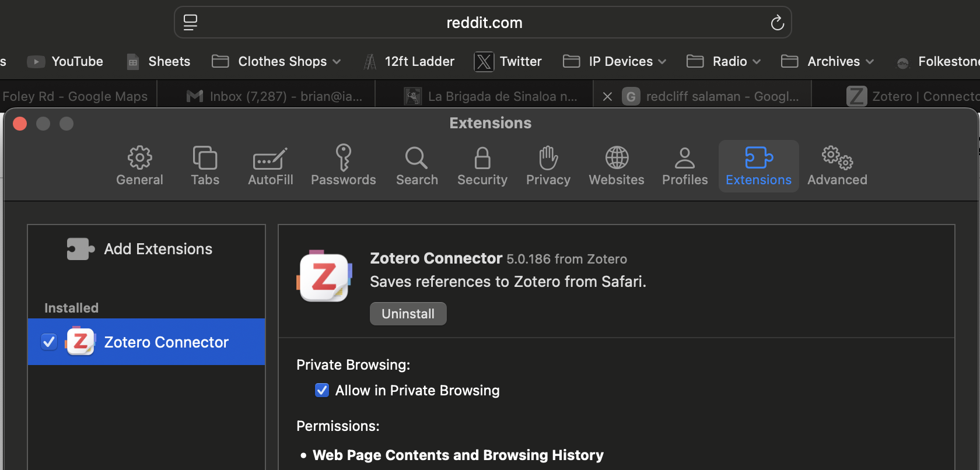Click the Zotero Connector large app icon
Screen dimensions: 980x470
click(x=324, y=276)
